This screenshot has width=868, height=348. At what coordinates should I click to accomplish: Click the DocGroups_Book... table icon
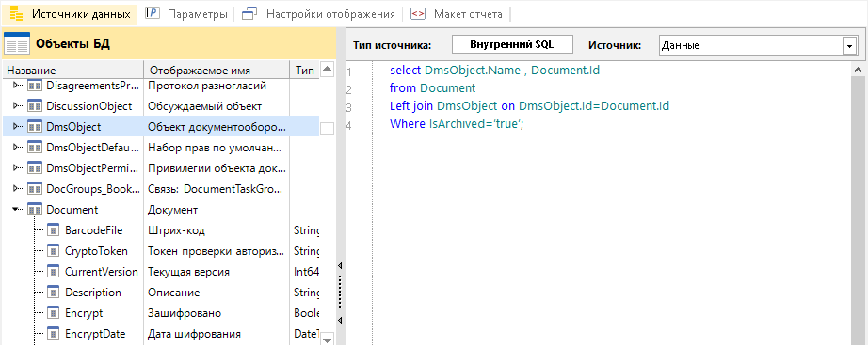coord(35,189)
